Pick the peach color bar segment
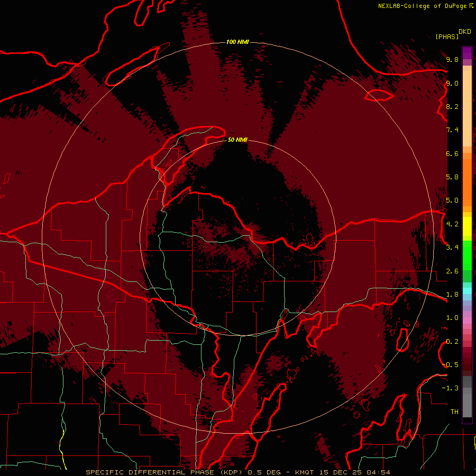The image size is (476, 476). (467, 109)
